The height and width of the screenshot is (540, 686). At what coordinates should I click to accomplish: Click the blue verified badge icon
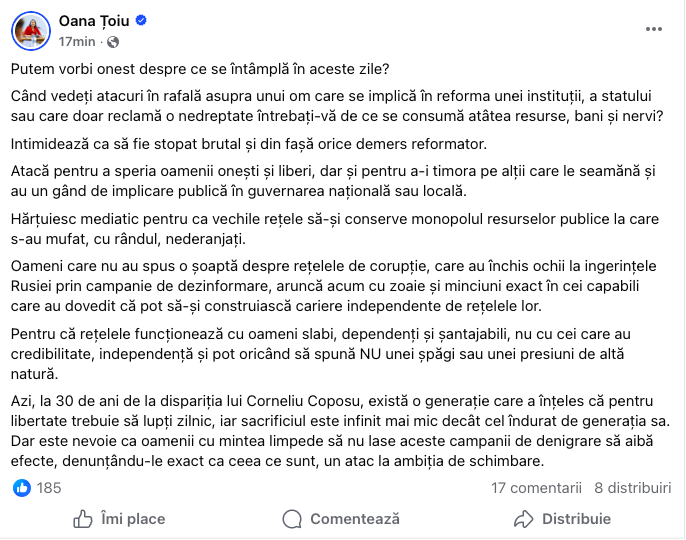click(x=142, y=20)
